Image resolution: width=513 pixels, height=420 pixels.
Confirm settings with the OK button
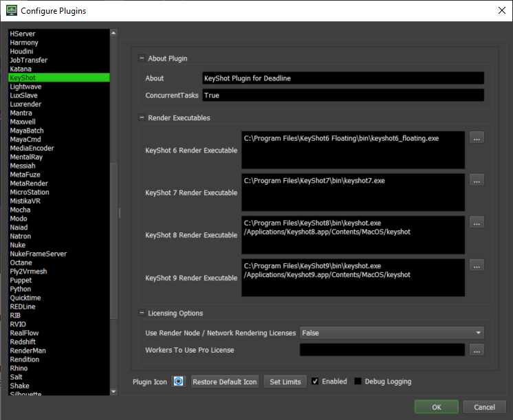[436, 407]
